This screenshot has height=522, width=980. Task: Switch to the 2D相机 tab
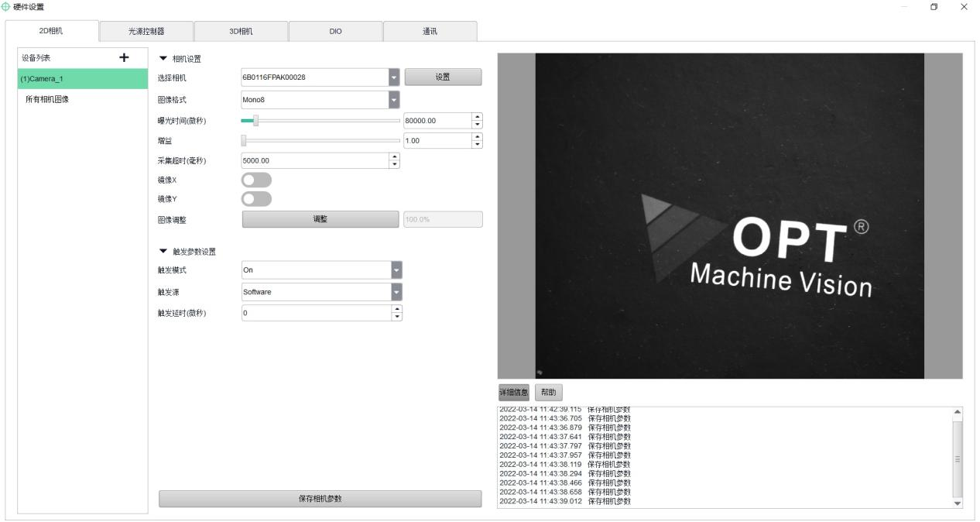pos(52,31)
